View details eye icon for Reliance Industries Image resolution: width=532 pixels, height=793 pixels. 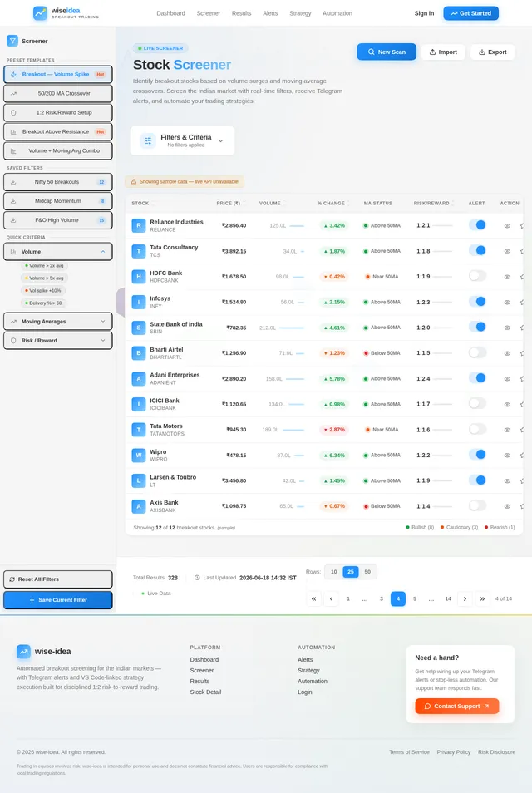pos(507,225)
